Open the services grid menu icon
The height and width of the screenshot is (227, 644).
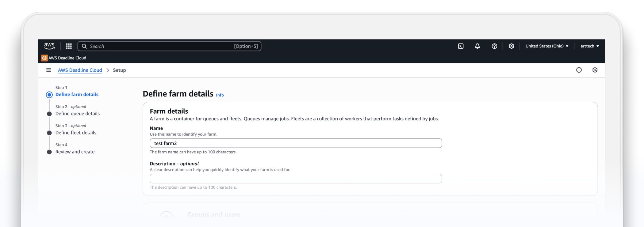69,46
